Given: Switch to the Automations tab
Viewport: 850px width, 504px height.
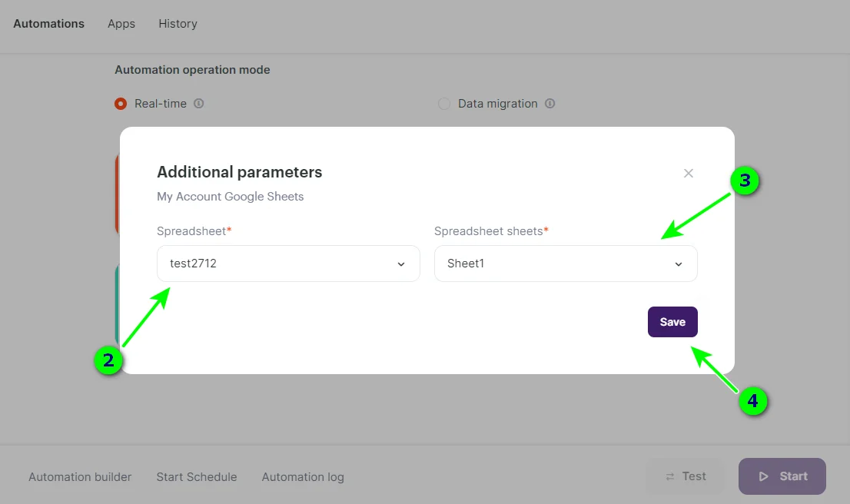Looking at the screenshot, I should (x=49, y=24).
